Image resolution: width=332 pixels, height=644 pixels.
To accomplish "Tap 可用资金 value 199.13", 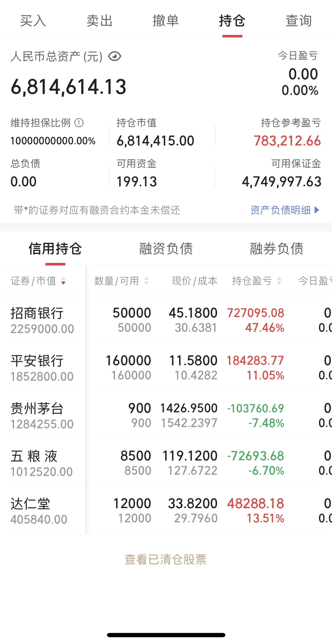I will (x=136, y=182).
